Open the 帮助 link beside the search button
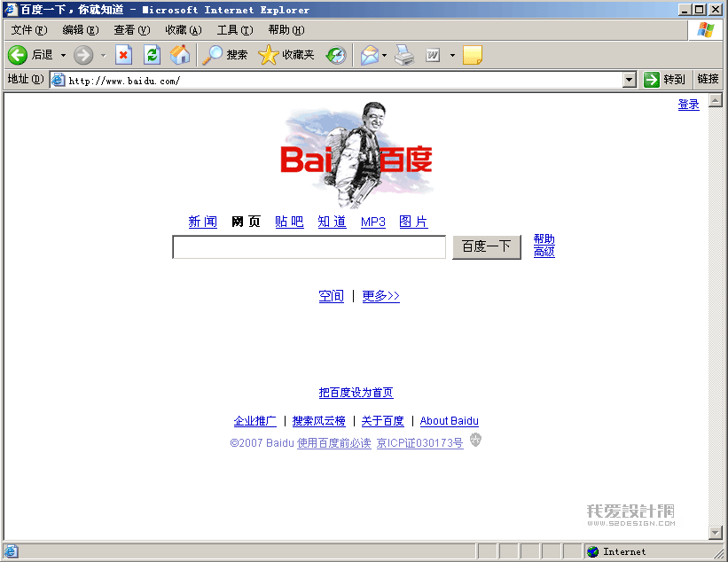The image size is (728, 562). (544, 239)
